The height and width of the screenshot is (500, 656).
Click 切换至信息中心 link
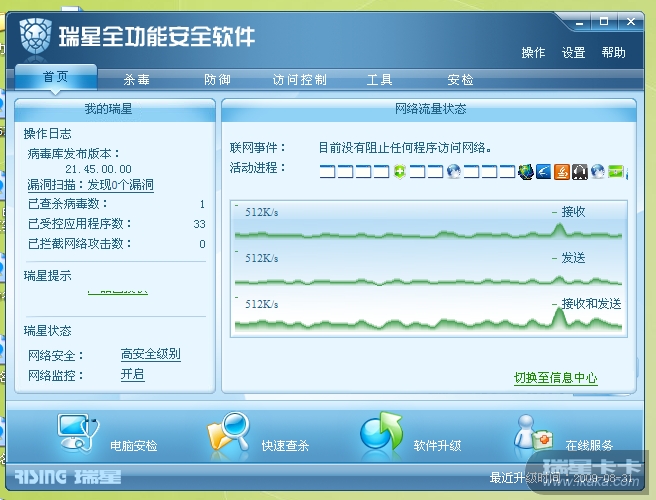coord(556,378)
